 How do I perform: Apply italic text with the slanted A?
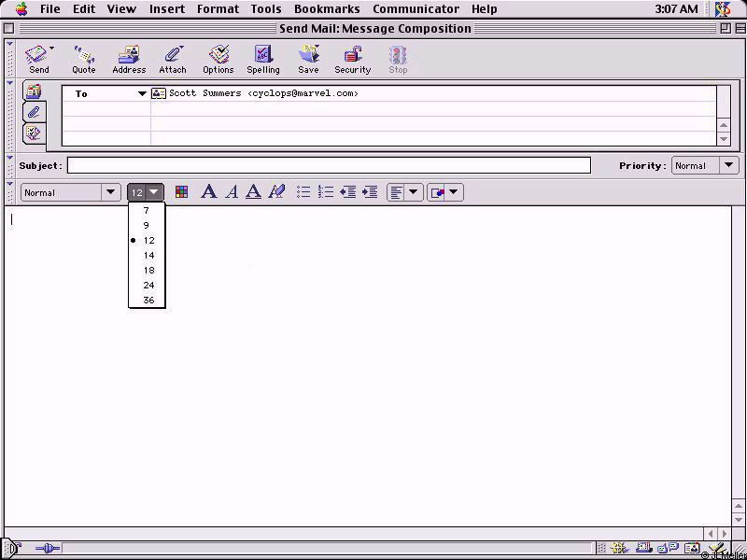232,192
